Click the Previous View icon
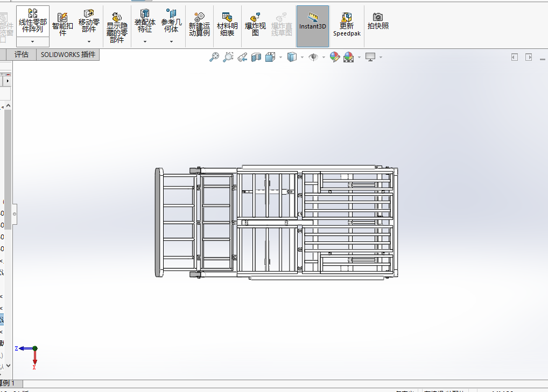This screenshot has width=548, height=392. (x=242, y=57)
